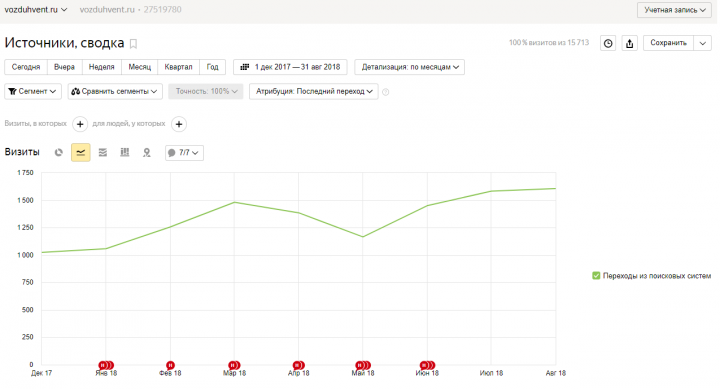Select the line chart view
The height and width of the screenshot is (389, 720).
81,152
